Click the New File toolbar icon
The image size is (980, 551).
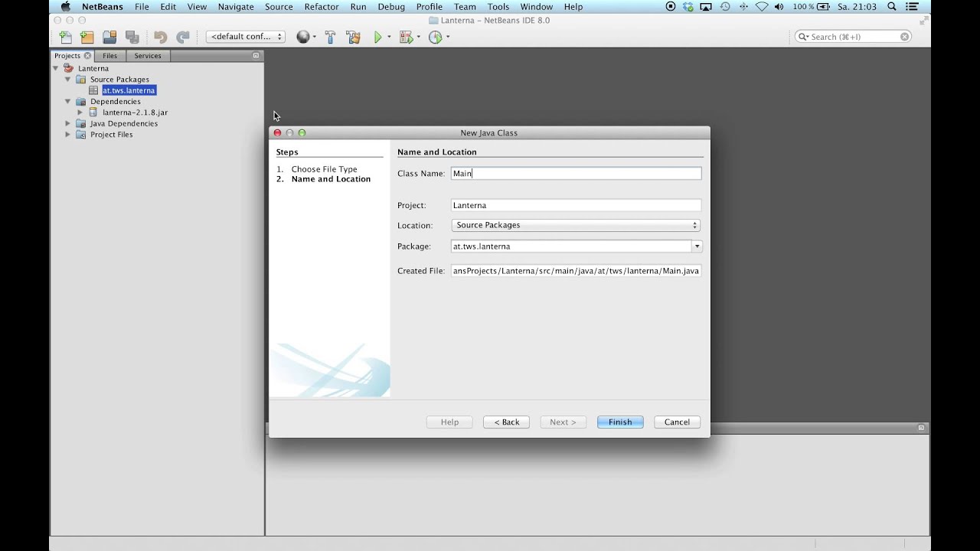tap(65, 37)
